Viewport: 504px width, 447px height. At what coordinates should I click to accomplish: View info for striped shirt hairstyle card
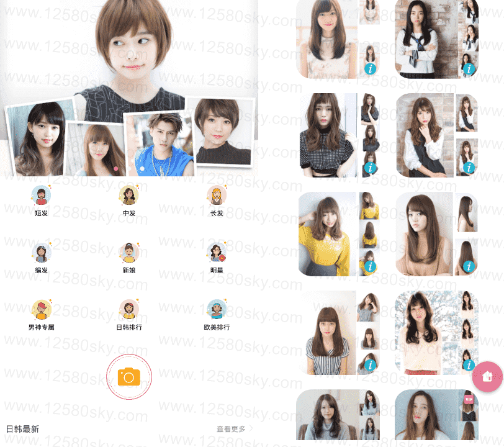point(371,365)
